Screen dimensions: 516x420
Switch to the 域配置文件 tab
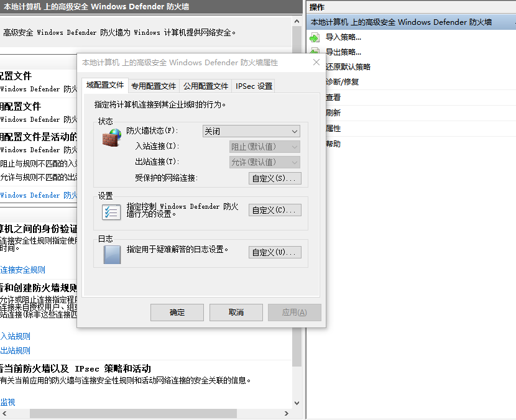click(x=105, y=85)
